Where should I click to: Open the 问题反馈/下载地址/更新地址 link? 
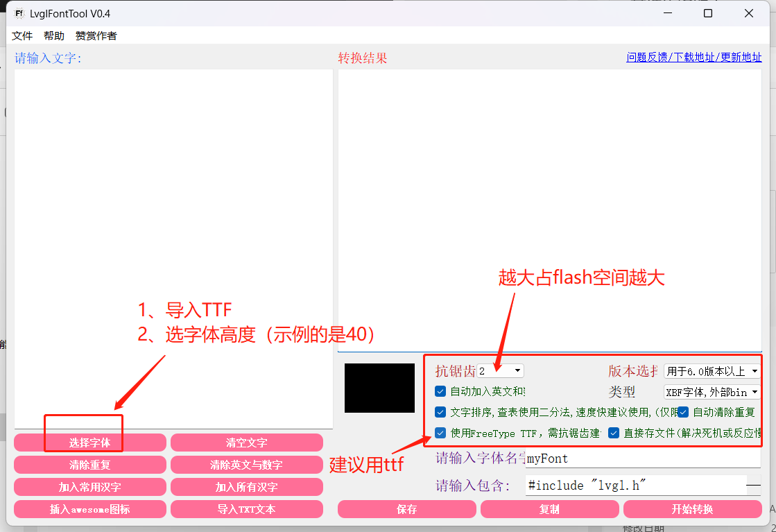[x=694, y=58]
